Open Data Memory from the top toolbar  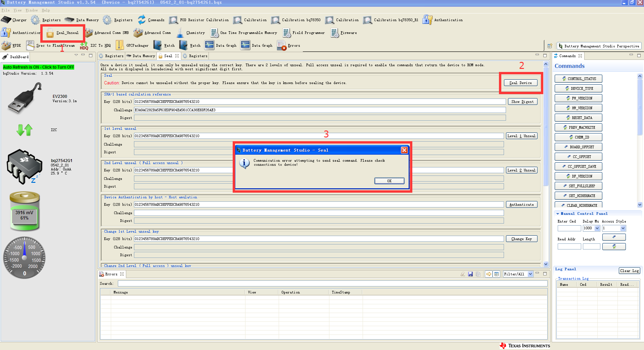82,20
